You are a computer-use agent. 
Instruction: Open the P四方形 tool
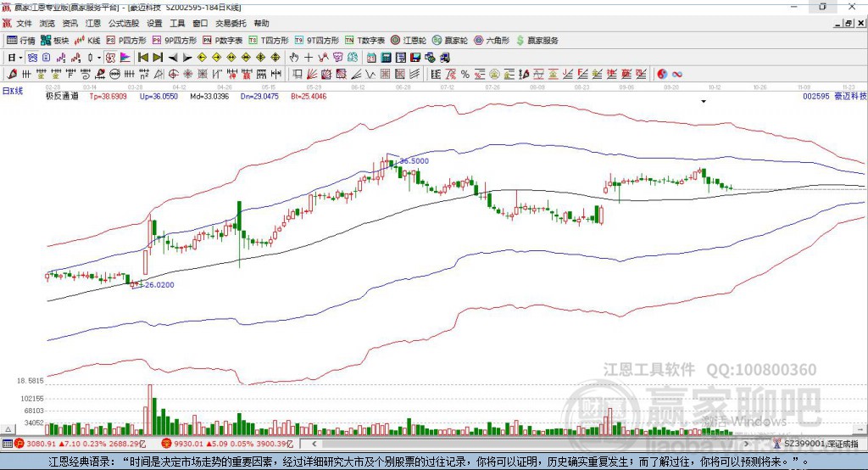pyautogui.click(x=126, y=41)
